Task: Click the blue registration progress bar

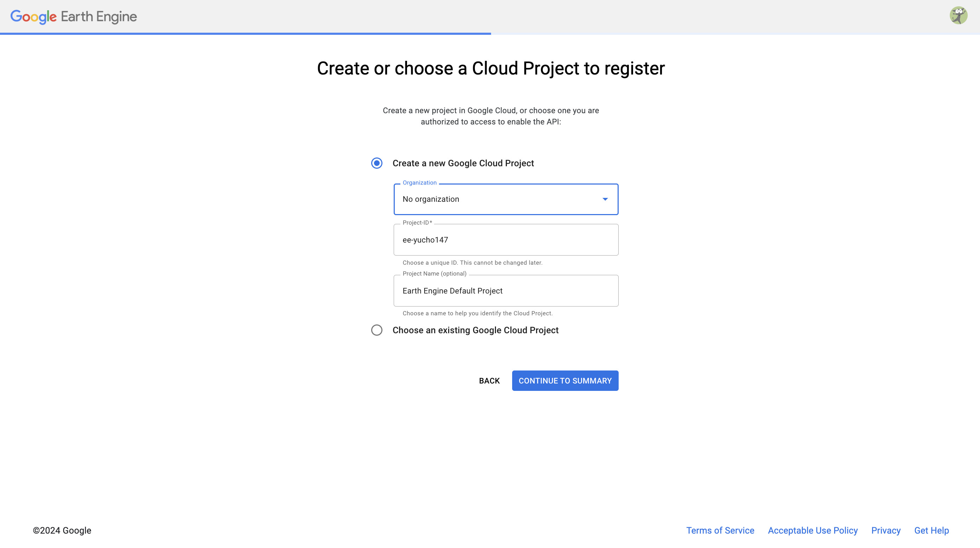Action: tap(245, 34)
